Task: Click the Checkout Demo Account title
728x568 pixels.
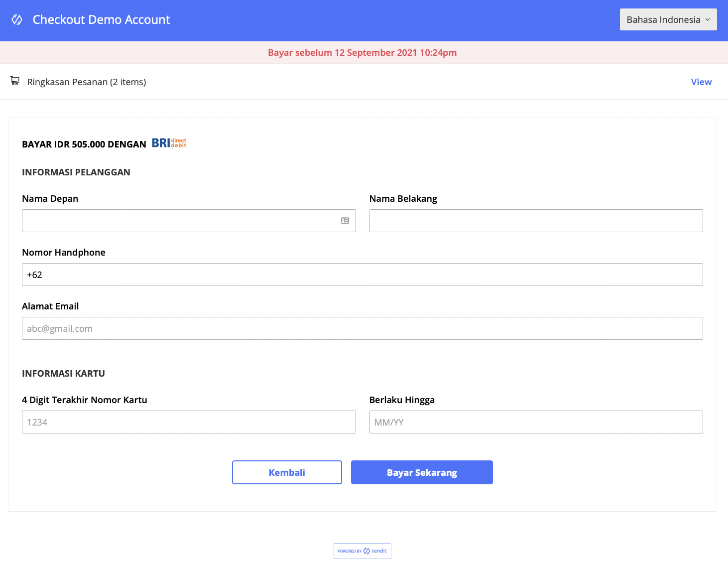Action: tap(101, 20)
